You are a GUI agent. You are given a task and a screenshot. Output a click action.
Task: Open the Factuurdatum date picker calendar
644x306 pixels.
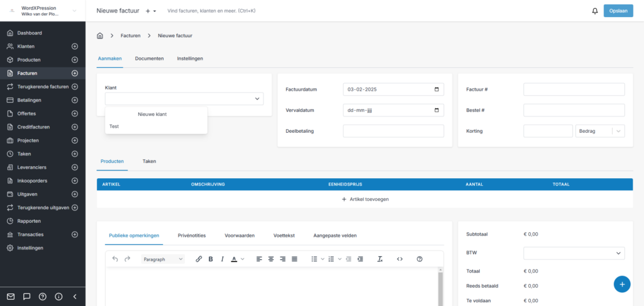click(436, 89)
